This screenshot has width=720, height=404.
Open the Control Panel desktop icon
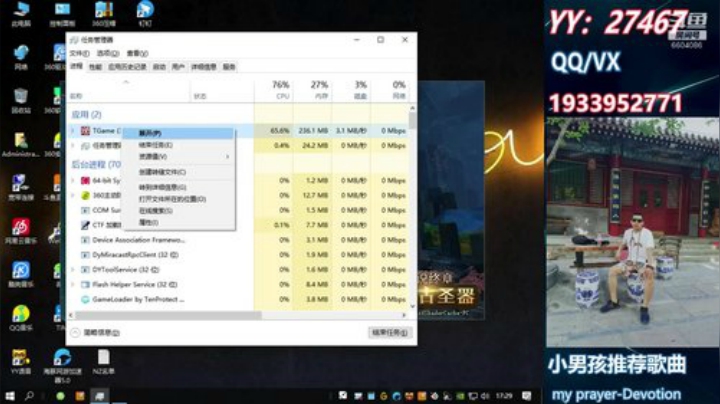tap(62, 14)
